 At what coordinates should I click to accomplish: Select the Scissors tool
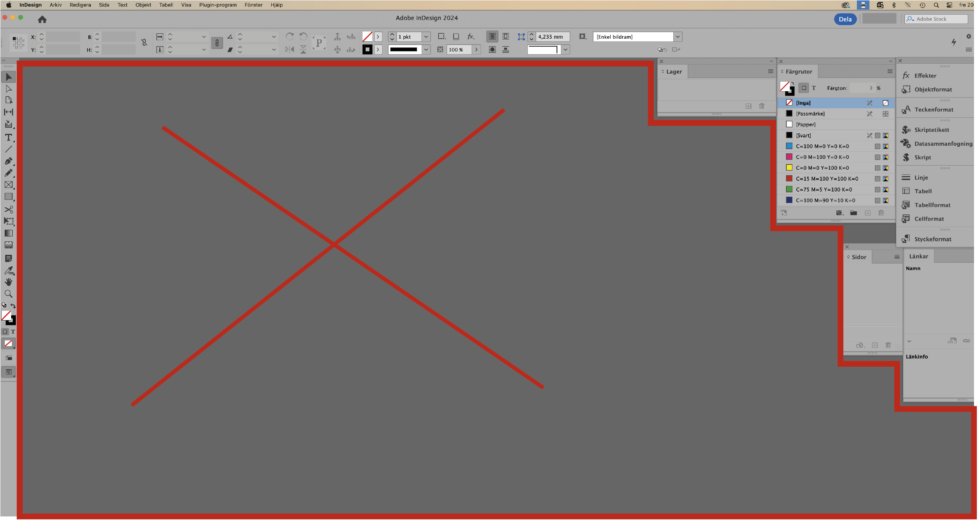(x=9, y=209)
